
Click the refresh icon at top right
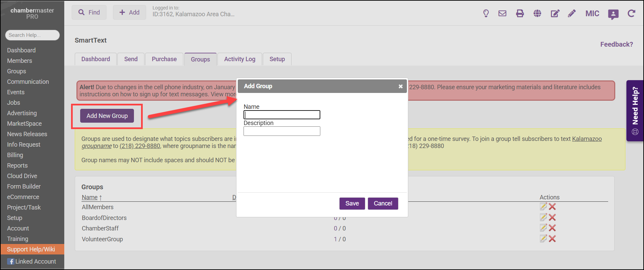[x=631, y=14]
